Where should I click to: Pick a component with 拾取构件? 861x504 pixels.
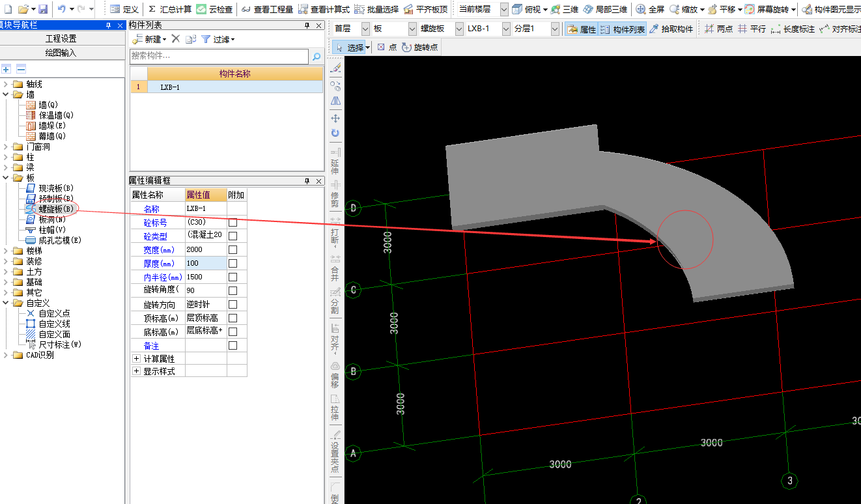(671, 29)
